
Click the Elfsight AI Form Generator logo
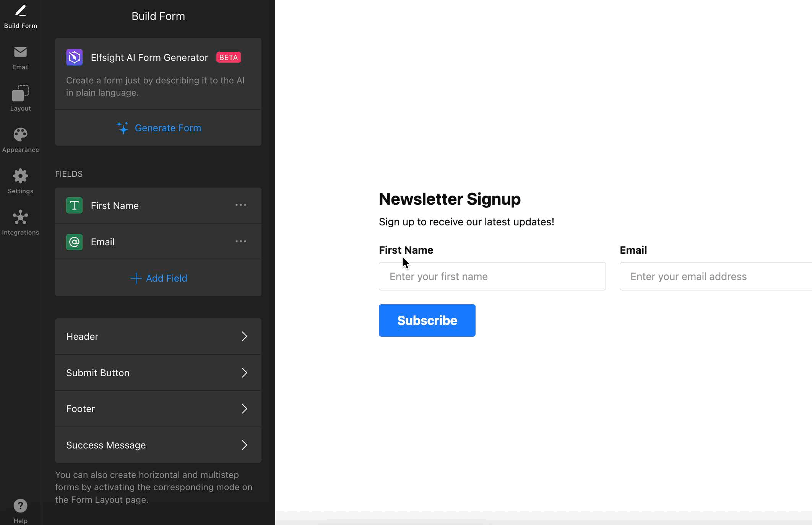click(74, 57)
